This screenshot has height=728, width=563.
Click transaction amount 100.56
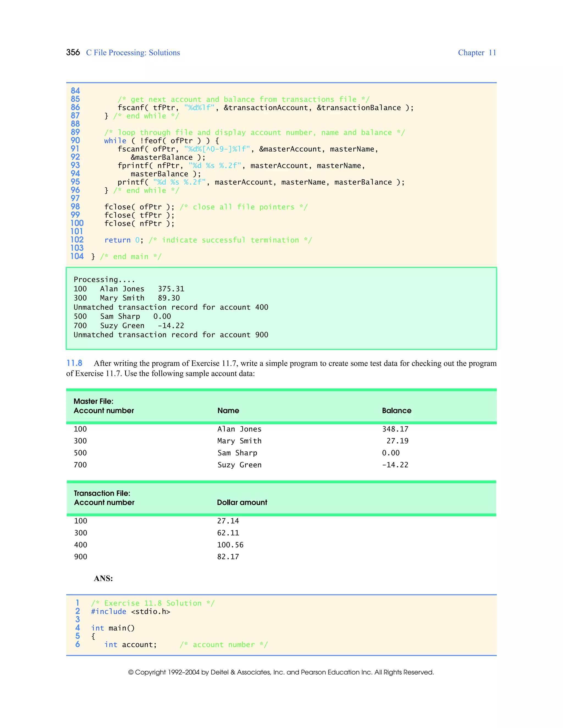pyautogui.click(x=230, y=545)
